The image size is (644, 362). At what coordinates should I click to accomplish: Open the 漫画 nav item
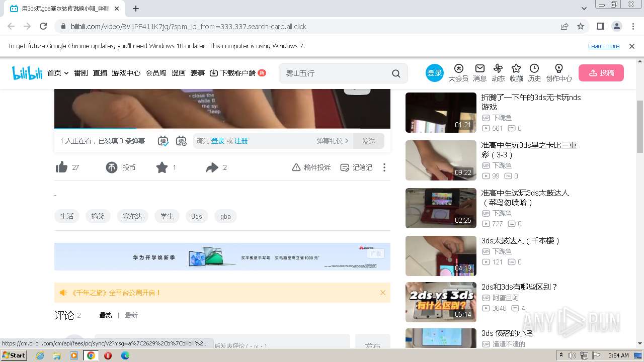coord(179,73)
